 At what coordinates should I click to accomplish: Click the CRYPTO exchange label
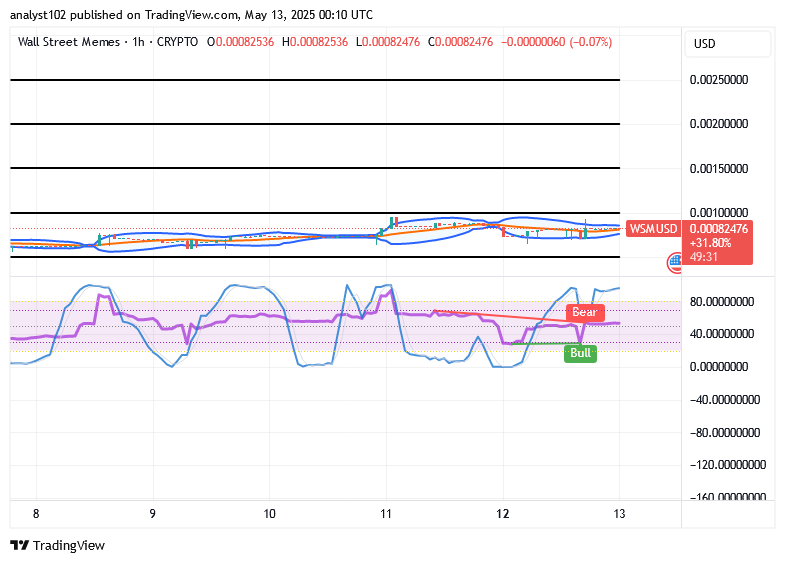tap(177, 42)
